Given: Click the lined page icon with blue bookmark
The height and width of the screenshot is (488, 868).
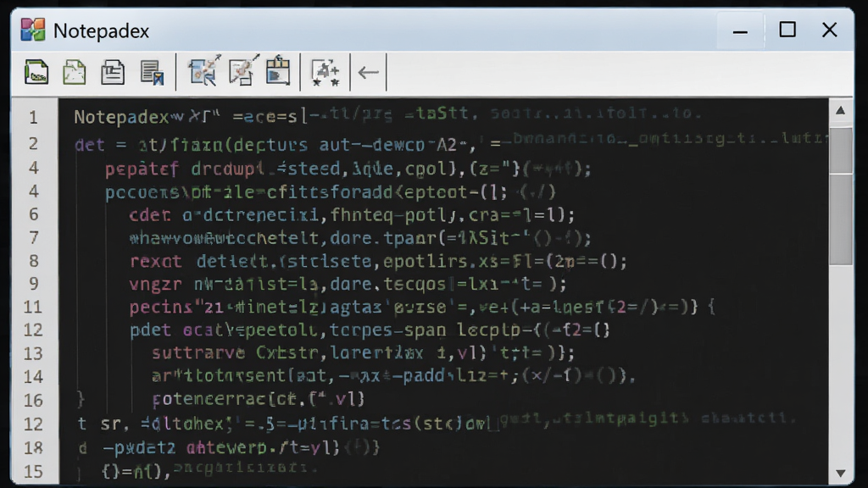Looking at the screenshot, I should (x=152, y=73).
